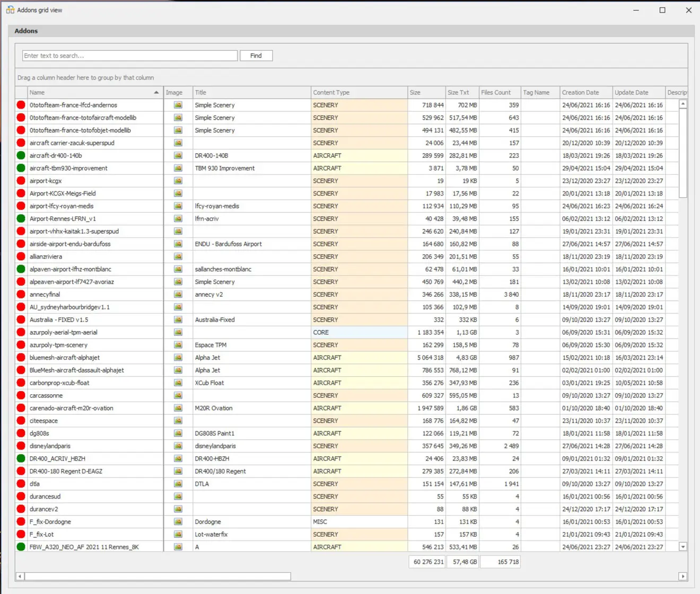700x594 pixels.
Task: Click the horizontal scrollbar thumb
Action: click(x=157, y=576)
